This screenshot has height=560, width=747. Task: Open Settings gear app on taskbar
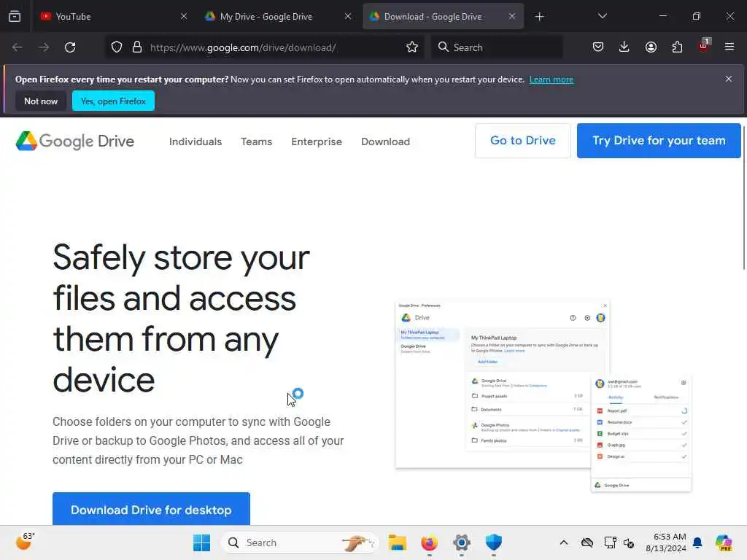pos(462,542)
